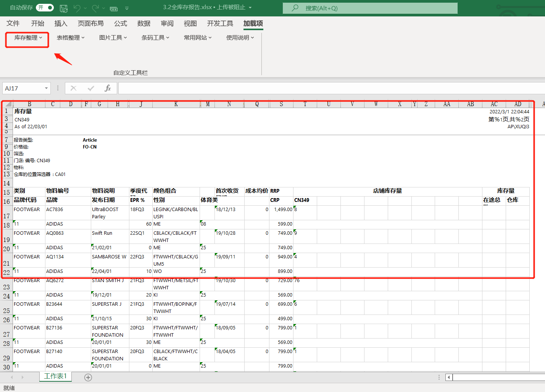Expand the file name dropdown 3.2全库存报告.xlsx
545x392 pixels.
pyautogui.click(x=250, y=8)
